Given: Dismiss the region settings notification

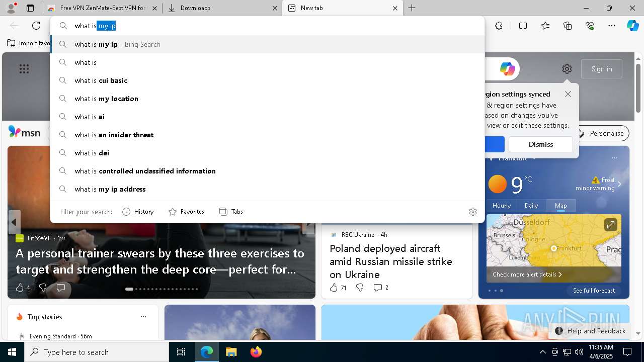Looking at the screenshot, I should click(541, 144).
